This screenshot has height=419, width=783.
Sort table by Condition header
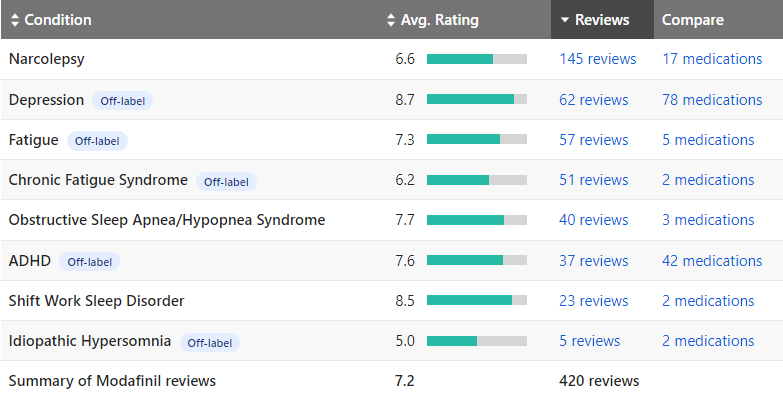pos(58,20)
